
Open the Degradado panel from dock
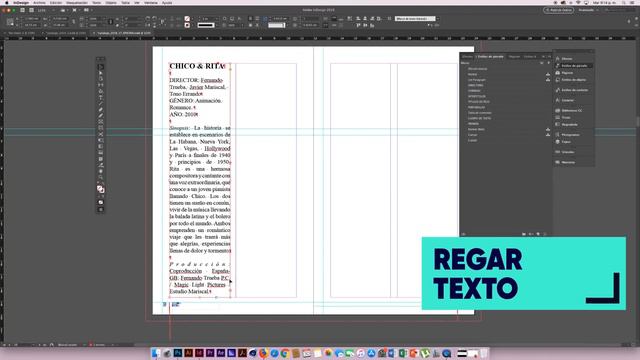569,124
